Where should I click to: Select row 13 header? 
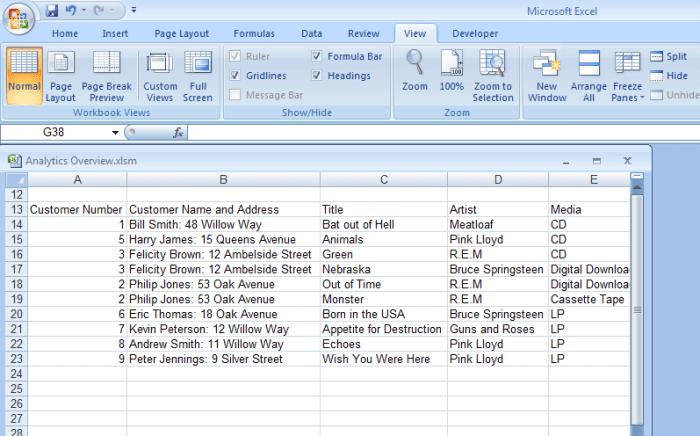pos(17,210)
